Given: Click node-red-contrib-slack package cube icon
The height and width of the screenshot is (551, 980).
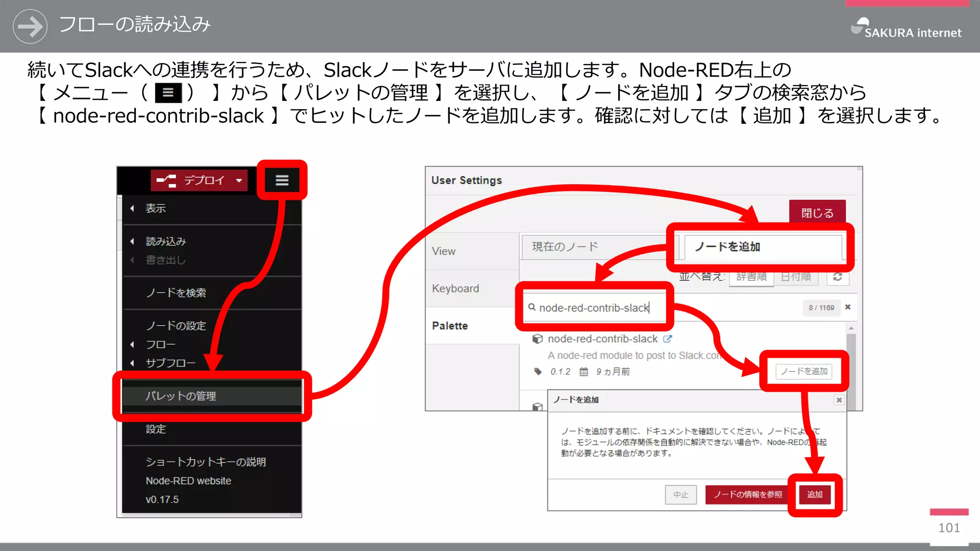Looking at the screenshot, I should click(x=537, y=339).
